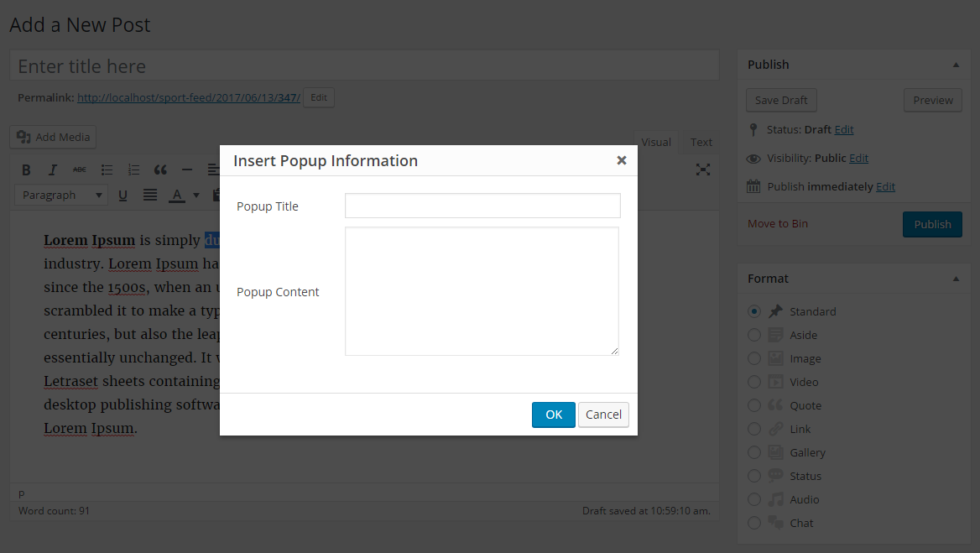980x553 pixels.
Task: Insert a bulleted list
Action: click(107, 170)
